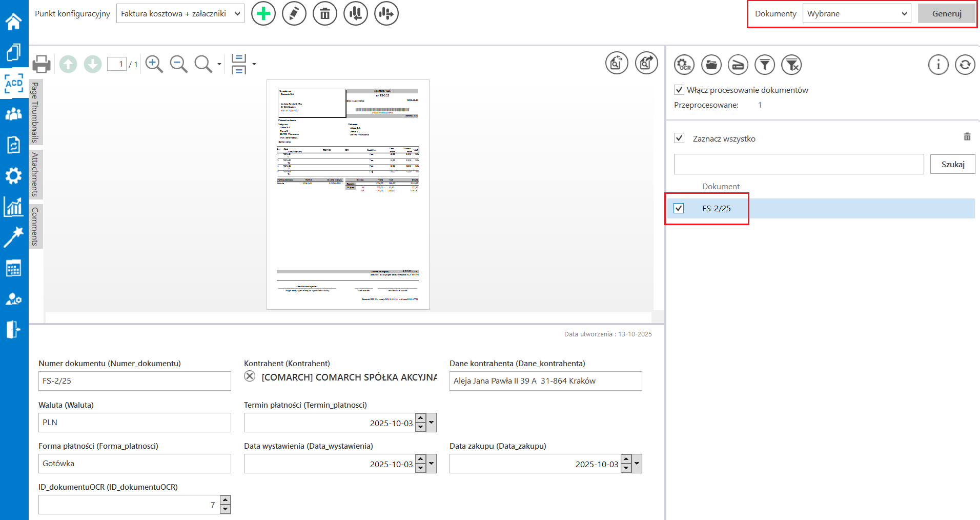Go to the previous page with up arrow
The width and height of the screenshot is (980, 520).
pyautogui.click(x=68, y=64)
